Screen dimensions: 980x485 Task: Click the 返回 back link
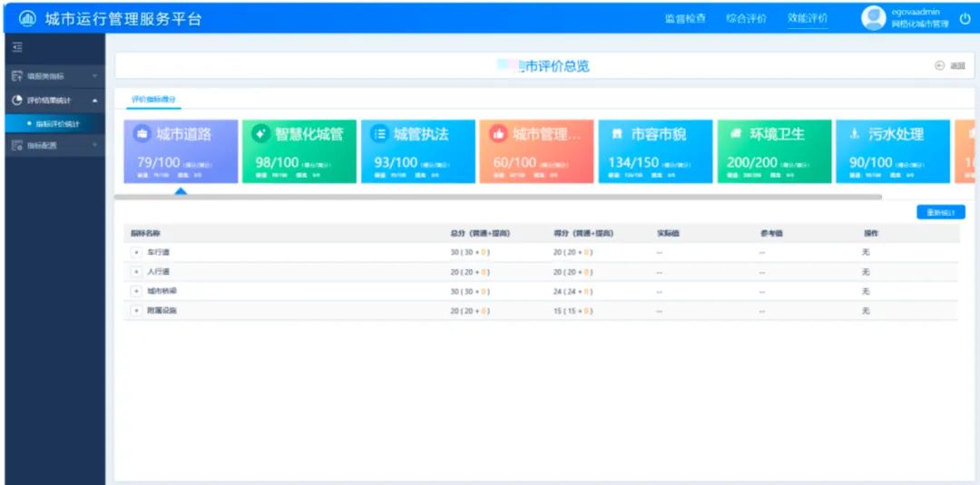(949, 66)
